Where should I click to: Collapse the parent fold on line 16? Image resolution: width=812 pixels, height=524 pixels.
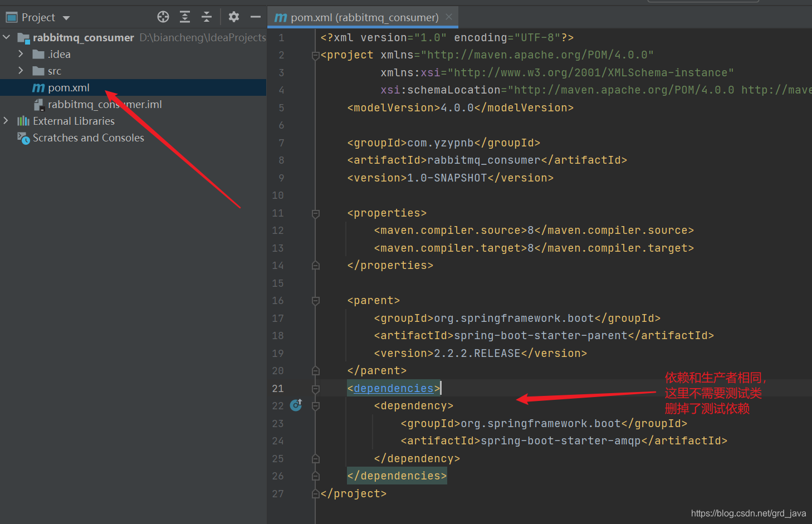[x=316, y=301]
